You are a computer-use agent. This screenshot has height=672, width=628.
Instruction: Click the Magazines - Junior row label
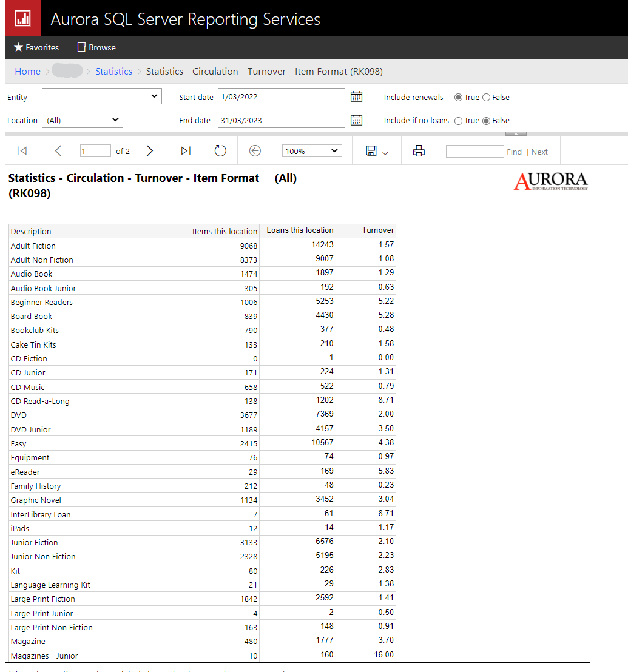[44, 656]
